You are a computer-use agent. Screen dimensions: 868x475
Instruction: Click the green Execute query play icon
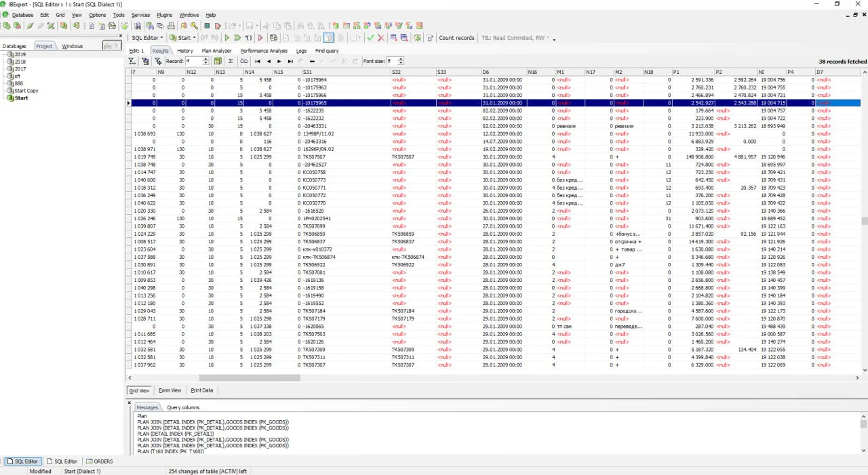(x=227, y=38)
